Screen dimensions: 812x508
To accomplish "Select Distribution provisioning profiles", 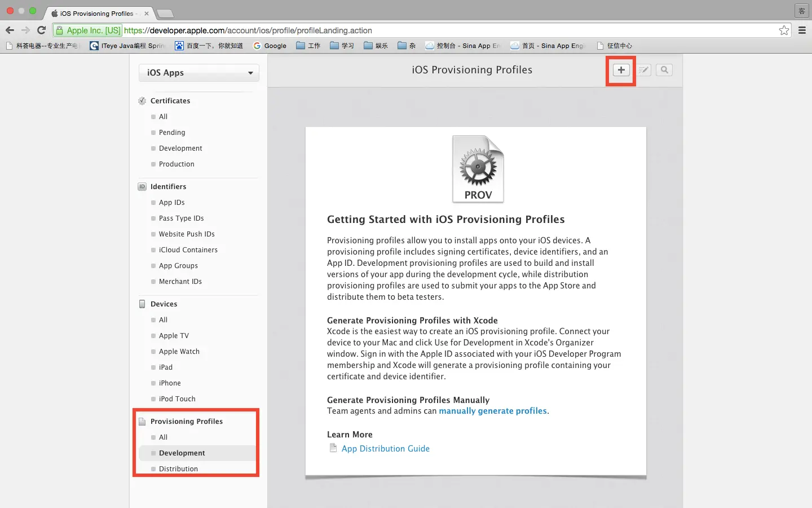I will pos(178,469).
